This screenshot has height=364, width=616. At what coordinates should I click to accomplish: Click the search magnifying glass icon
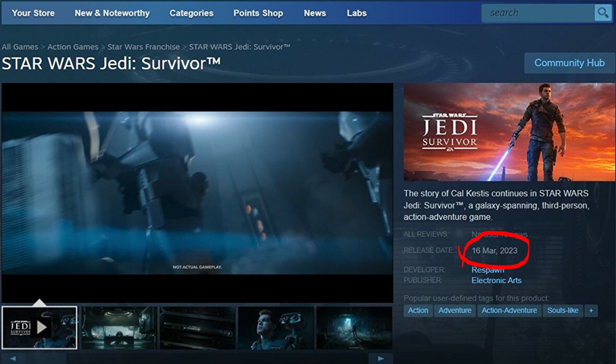click(x=603, y=13)
